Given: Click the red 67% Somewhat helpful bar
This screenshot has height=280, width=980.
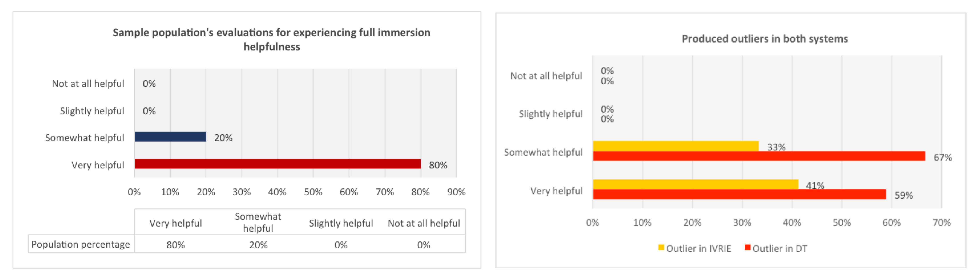Looking at the screenshot, I should click(759, 156).
